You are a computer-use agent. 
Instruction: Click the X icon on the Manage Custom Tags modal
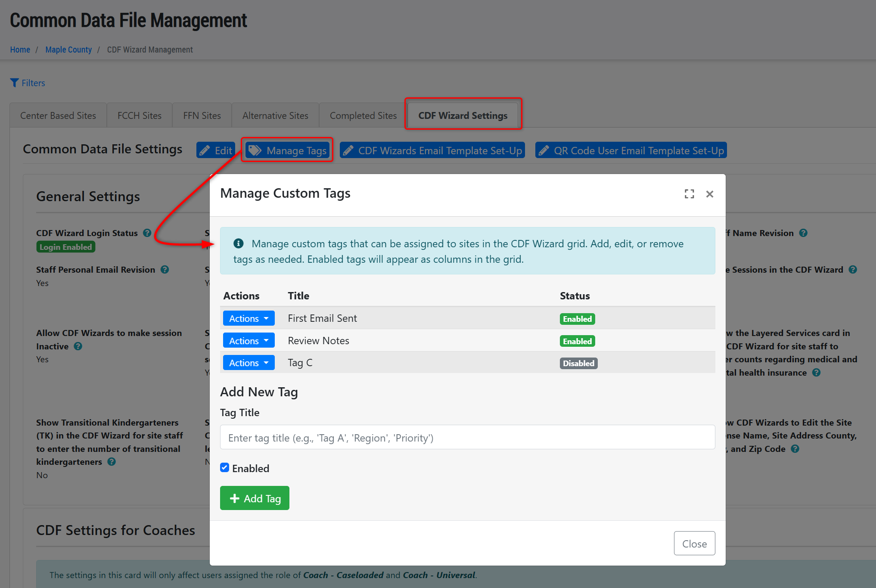click(x=710, y=194)
